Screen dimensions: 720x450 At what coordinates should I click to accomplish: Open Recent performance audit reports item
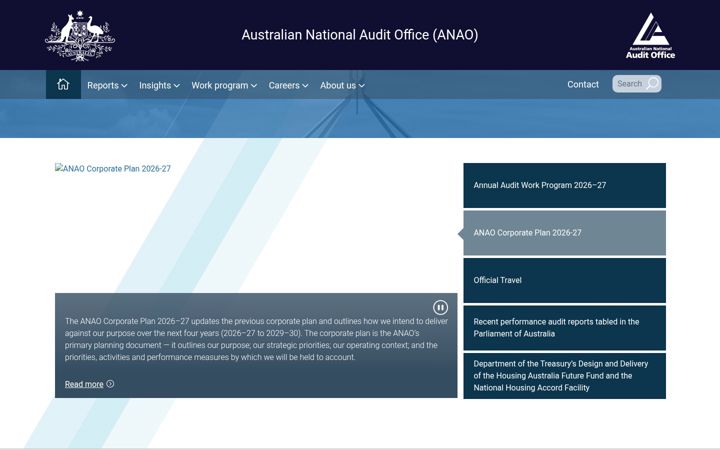coord(564,328)
